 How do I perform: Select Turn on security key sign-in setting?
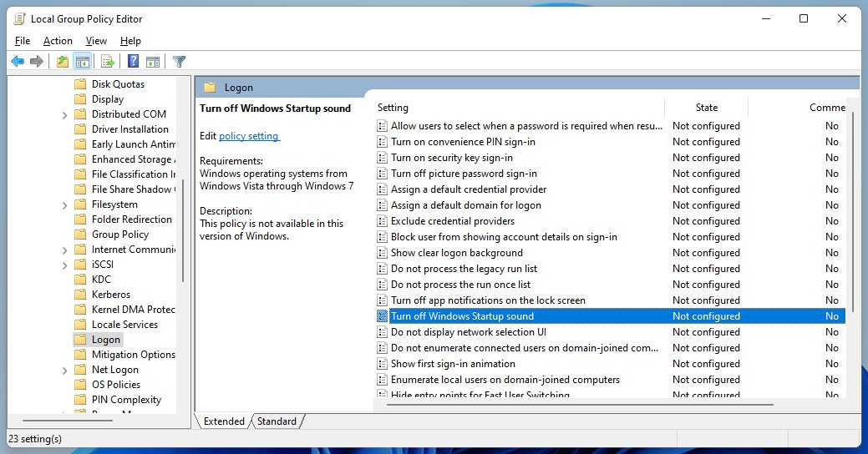click(452, 158)
